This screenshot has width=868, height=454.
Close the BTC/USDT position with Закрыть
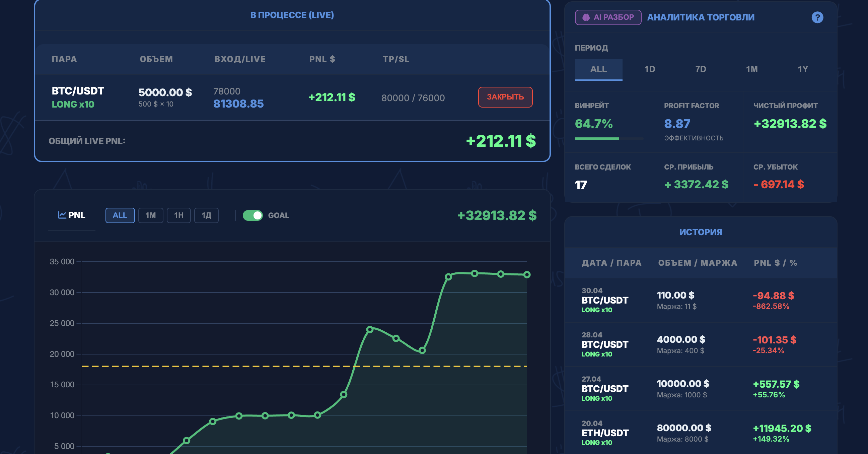point(505,97)
